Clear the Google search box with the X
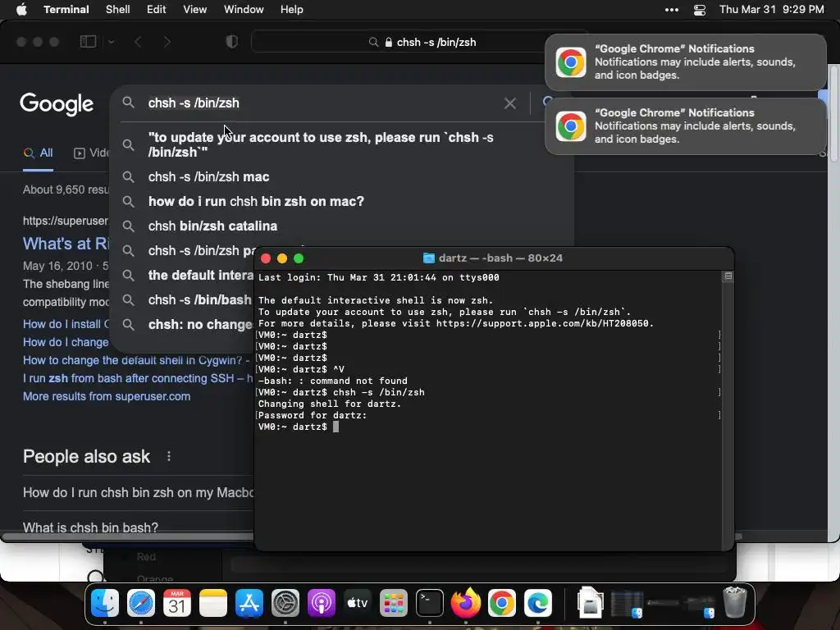Screen dimensions: 840x630 point(510,103)
